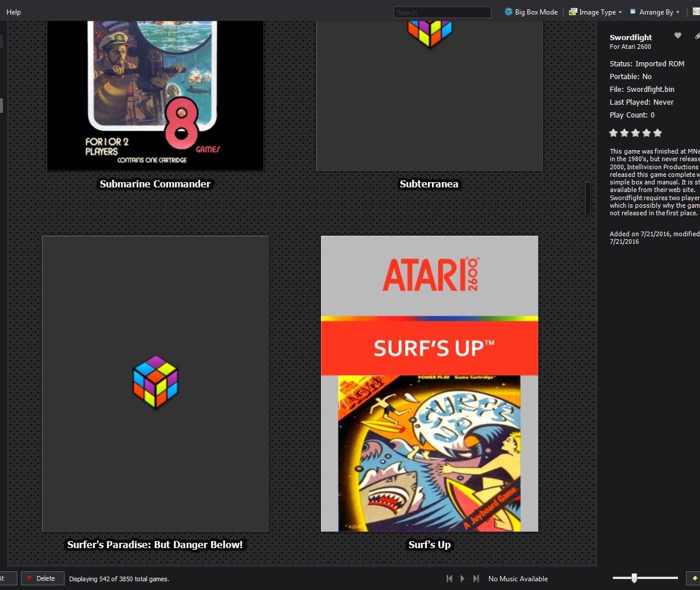Image resolution: width=700 pixels, height=590 pixels.
Task: Click the Swordfight title in details panel
Action: pos(631,37)
